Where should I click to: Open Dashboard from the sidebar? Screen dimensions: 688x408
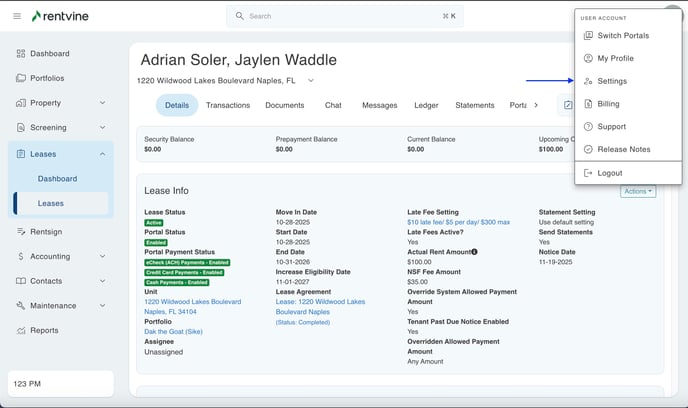[x=49, y=54]
